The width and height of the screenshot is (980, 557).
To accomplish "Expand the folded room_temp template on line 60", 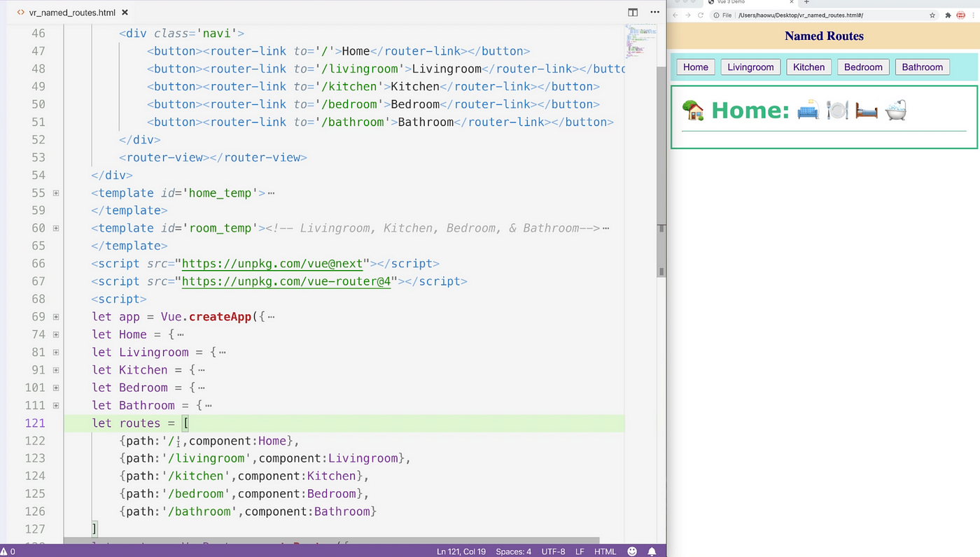I will point(56,228).
